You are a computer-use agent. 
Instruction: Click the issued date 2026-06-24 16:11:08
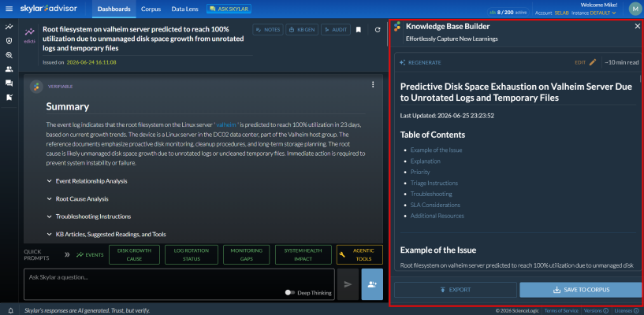coord(91,62)
